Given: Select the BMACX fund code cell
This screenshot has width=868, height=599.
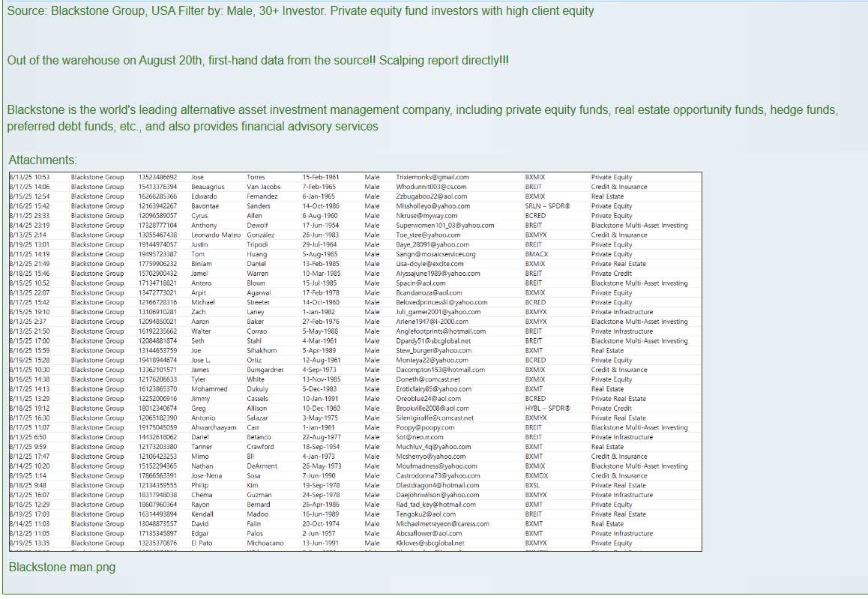Looking at the screenshot, I should point(536,254).
